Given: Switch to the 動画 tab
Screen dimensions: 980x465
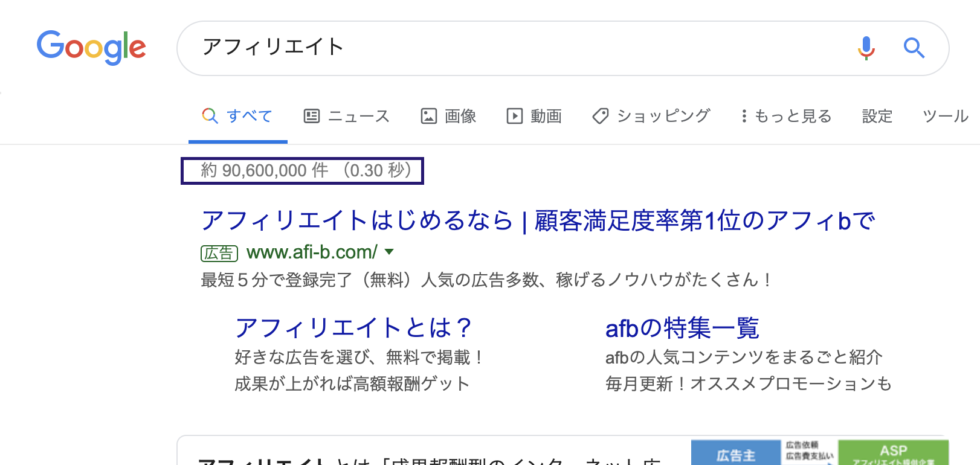Looking at the screenshot, I should pyautogui.click(x=534, y=116).
